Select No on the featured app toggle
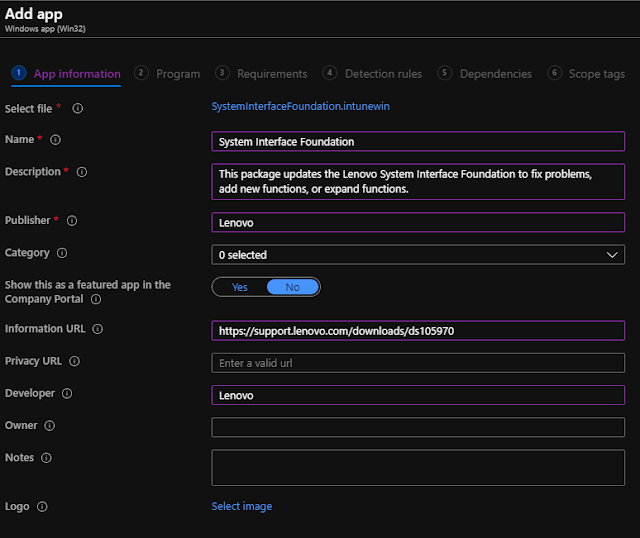Image resolution: width=640 pixels, height=538 pixels. (x=293, y=287)
